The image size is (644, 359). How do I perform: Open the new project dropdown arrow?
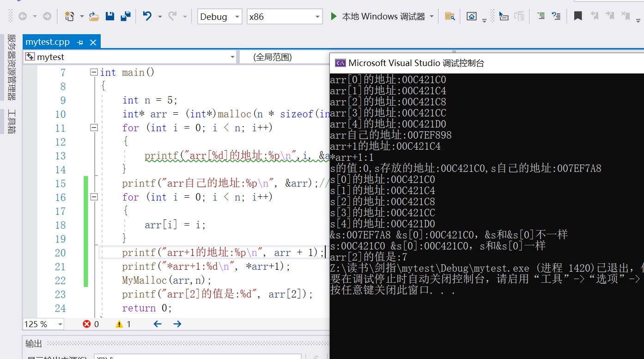[x=82, y=17]
